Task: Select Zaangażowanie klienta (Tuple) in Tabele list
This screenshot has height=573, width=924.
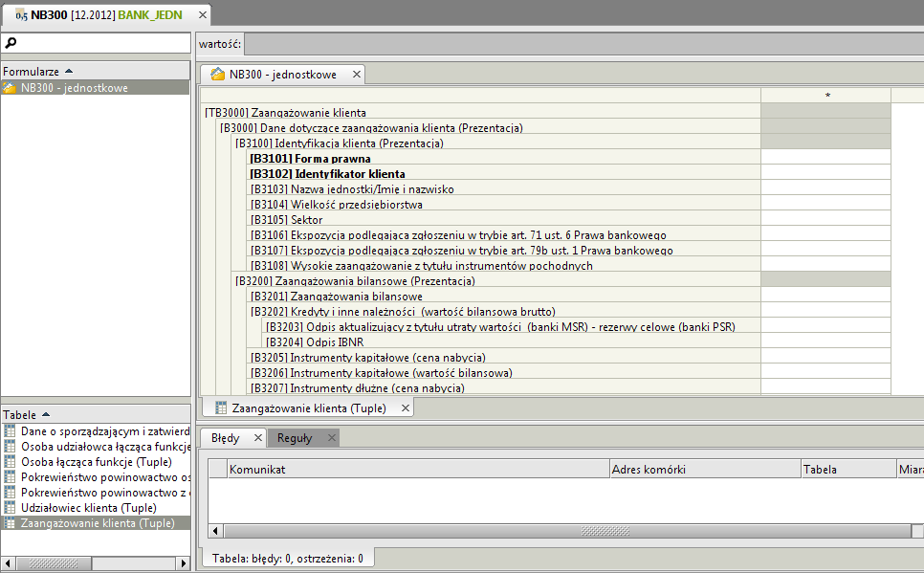Action: tap(98, 523)
